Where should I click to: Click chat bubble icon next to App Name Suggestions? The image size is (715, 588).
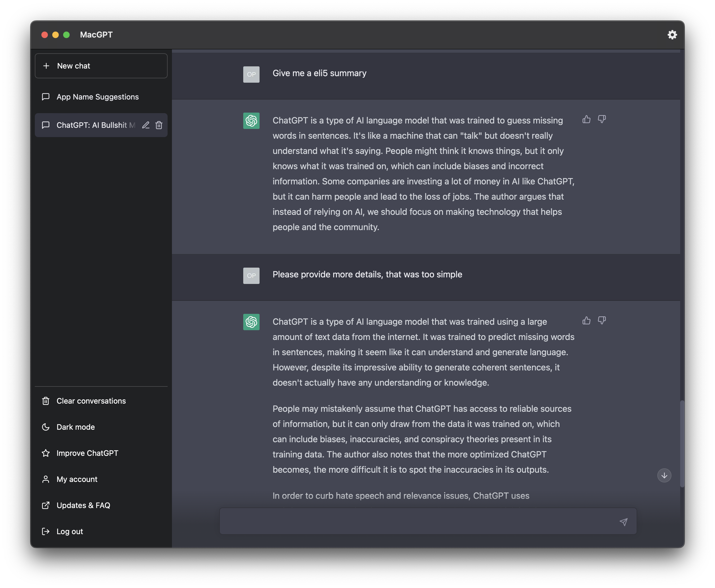46,97
